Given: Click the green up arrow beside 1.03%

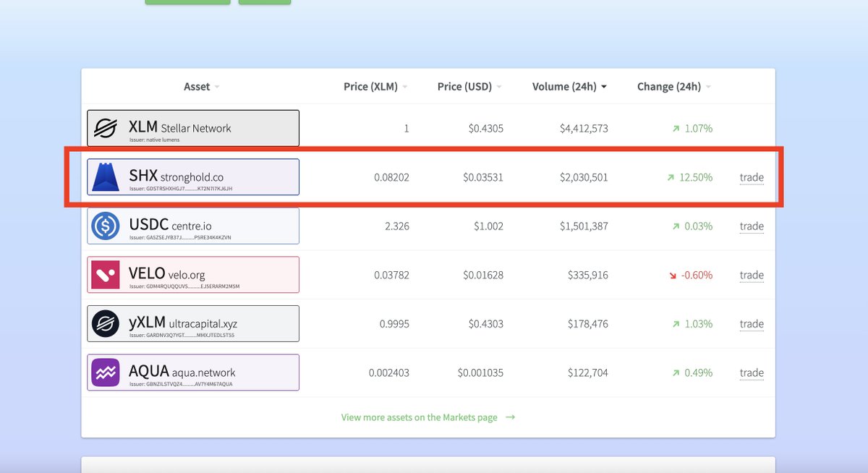Looking at the screenshot, I should click(x=676, y=324).
